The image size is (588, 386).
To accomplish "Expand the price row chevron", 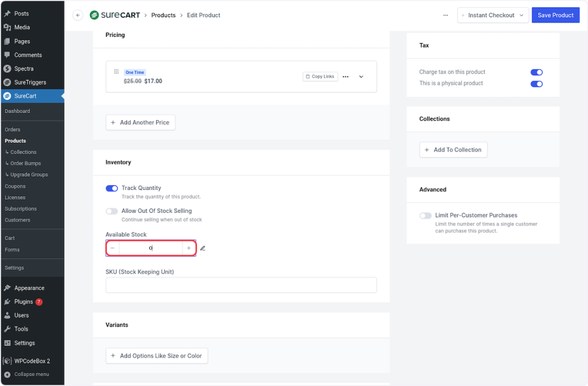I will tap(361, 76).
